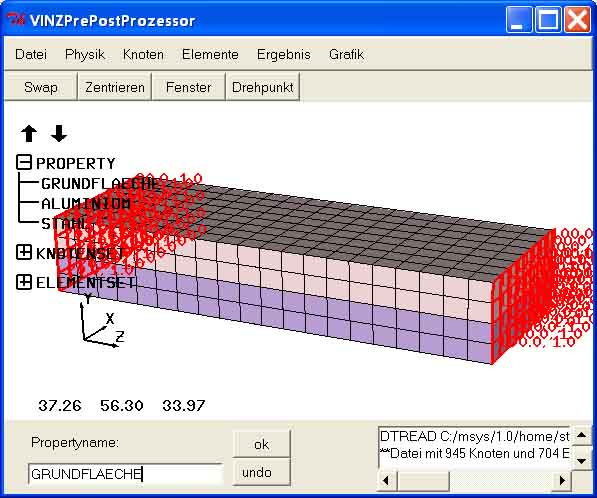Click the Drehpunkt button
This screenshot has width=597, height=498.
pyautogui.click(x=262, y=87)
